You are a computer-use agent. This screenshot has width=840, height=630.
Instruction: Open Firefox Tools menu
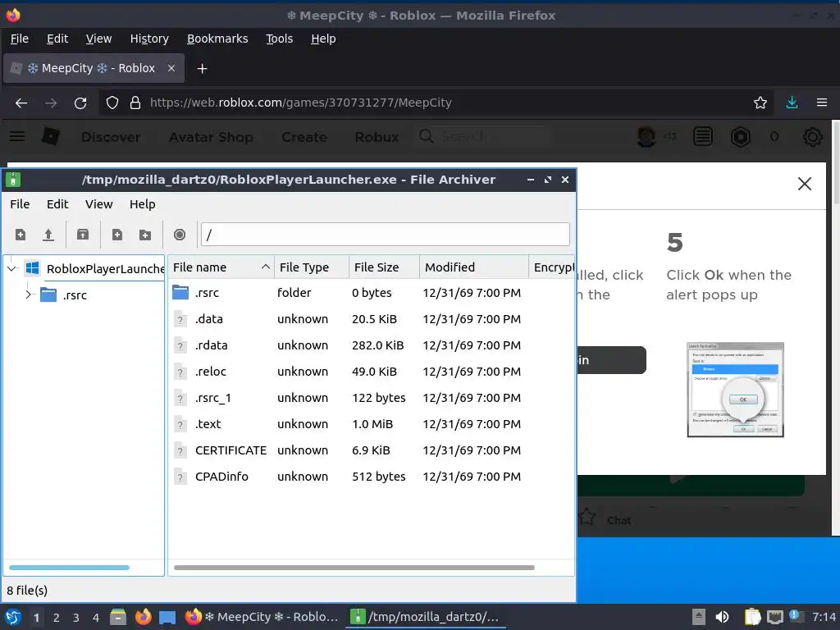(280, 39)
